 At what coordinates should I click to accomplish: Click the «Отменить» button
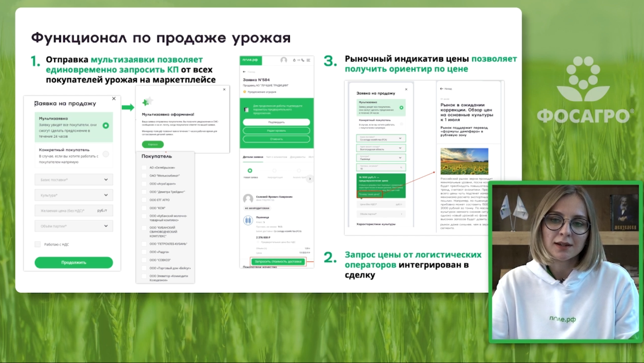coord(277,139)
